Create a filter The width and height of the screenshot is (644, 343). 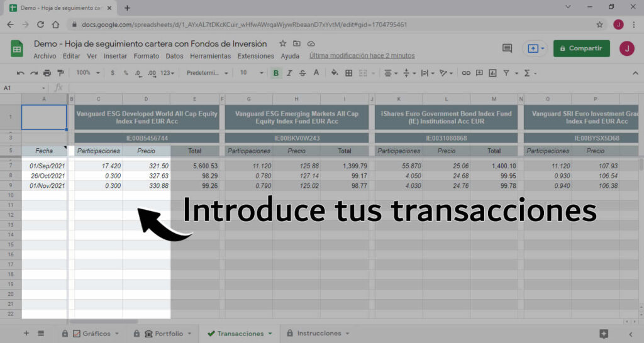point(506,73)
